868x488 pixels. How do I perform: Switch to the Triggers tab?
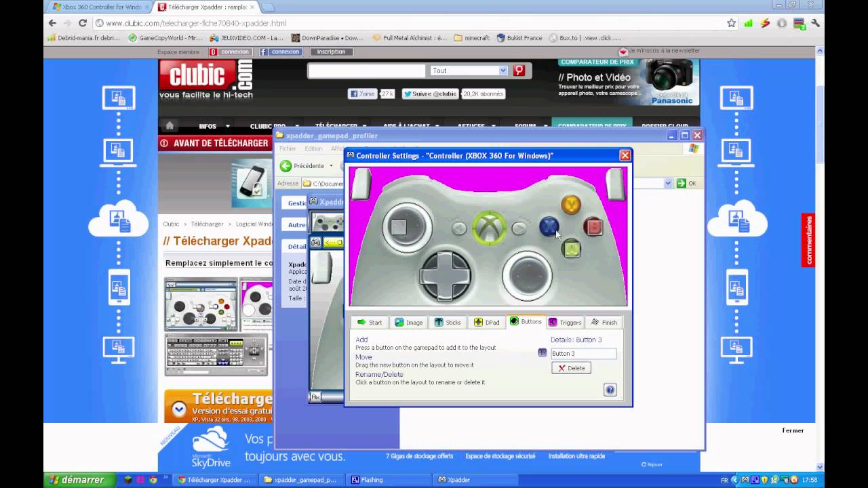565,323
